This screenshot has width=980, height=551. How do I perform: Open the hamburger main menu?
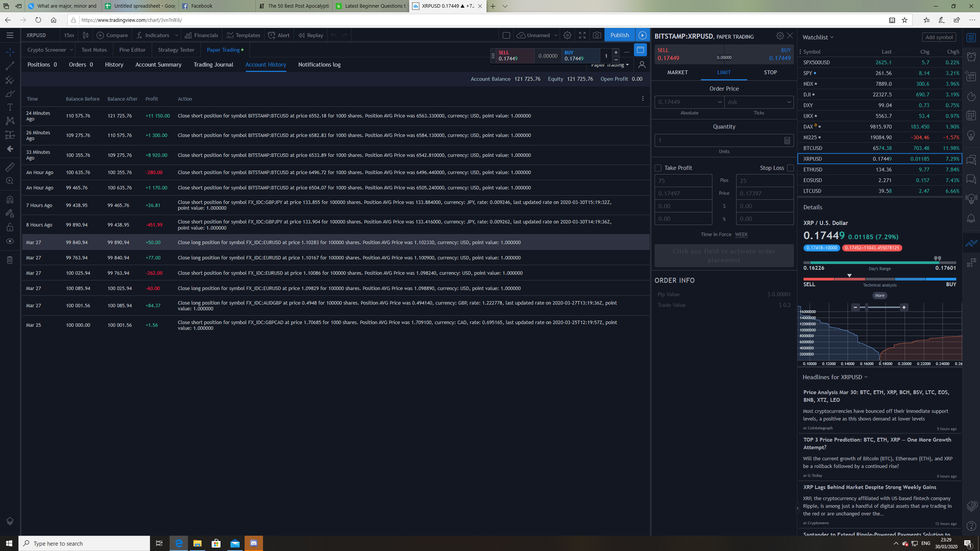(10, 35)
